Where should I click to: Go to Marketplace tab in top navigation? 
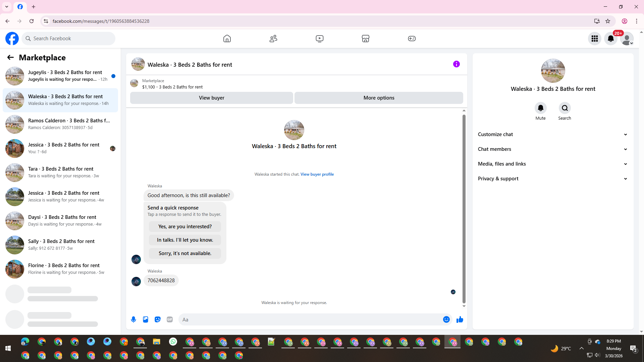(x=366, y=39)
